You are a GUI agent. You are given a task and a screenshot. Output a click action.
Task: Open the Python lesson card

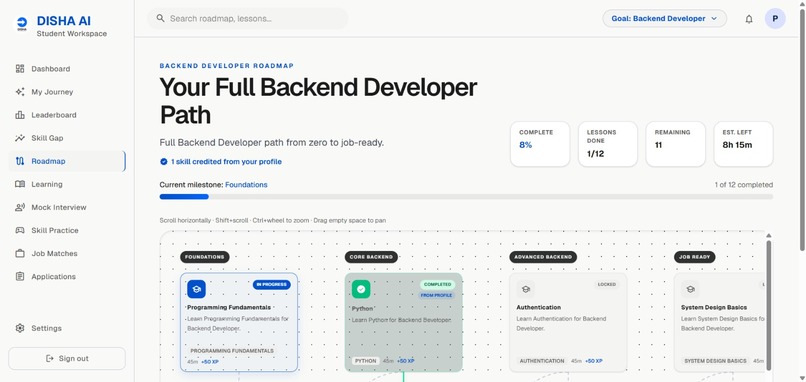(404, 322)
